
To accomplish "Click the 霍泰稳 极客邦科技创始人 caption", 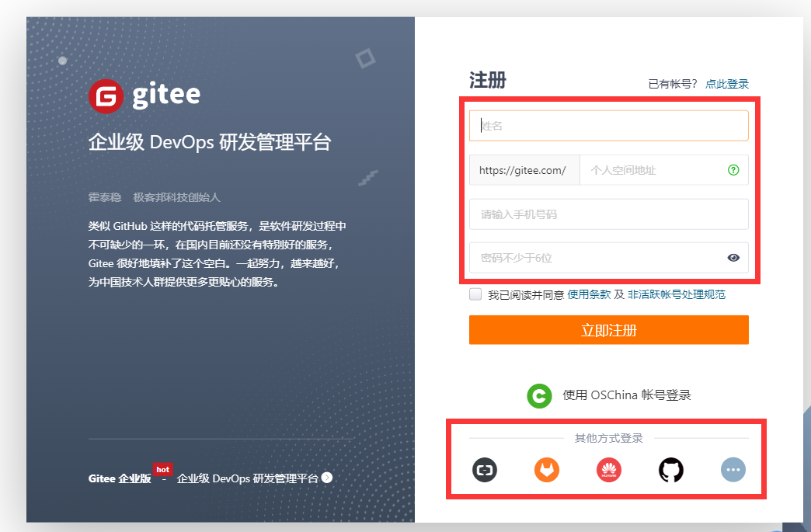I will point(154,197).
